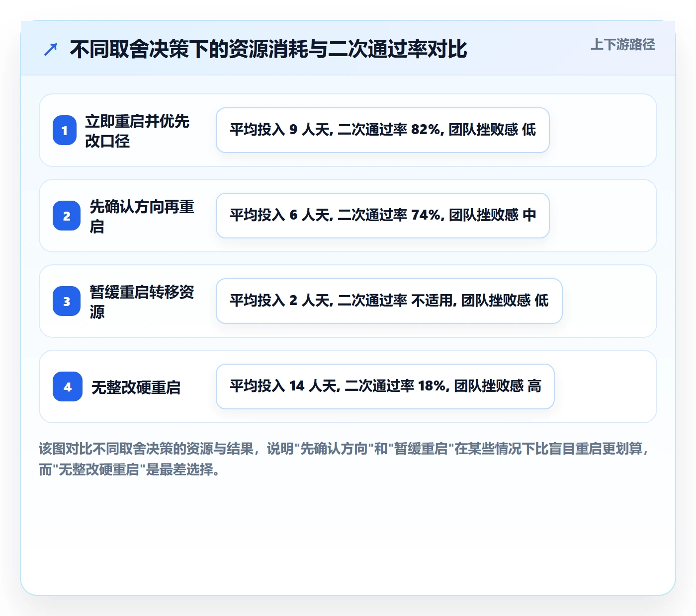Open the box showing 平均投入 9 人天
696x616 pixels.
pyautogui.click(x=383, y=130)
